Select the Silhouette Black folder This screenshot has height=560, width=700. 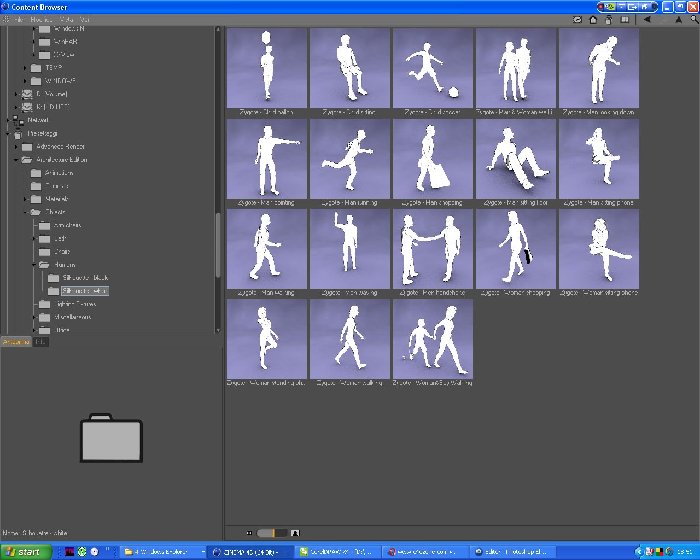tap(85, 278)
